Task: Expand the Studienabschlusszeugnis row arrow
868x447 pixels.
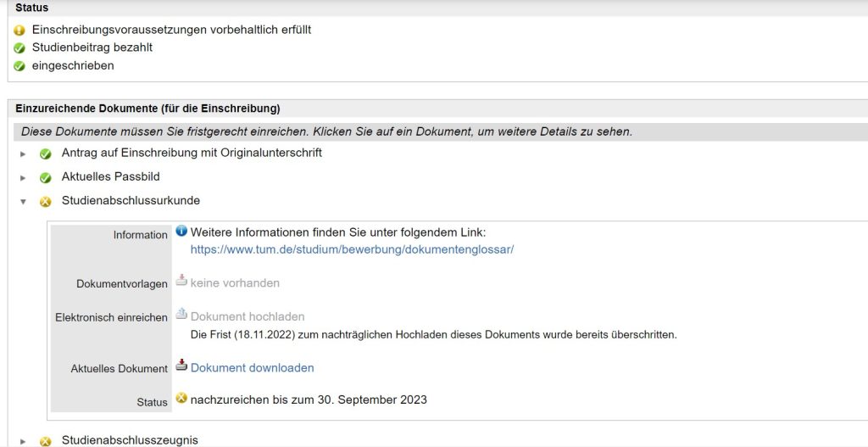Action: coord(24,441)
